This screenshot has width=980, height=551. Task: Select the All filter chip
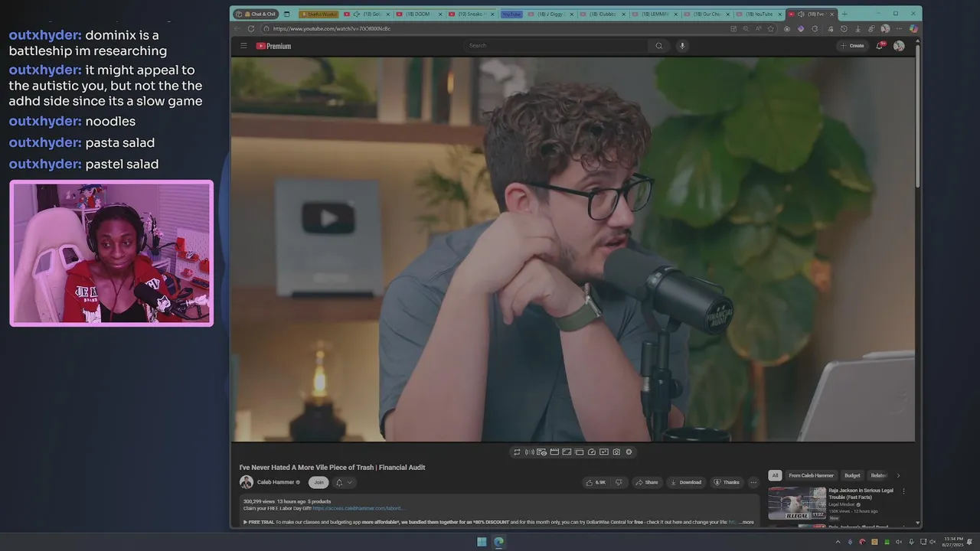pyautogui.click(x=775, y=475)
